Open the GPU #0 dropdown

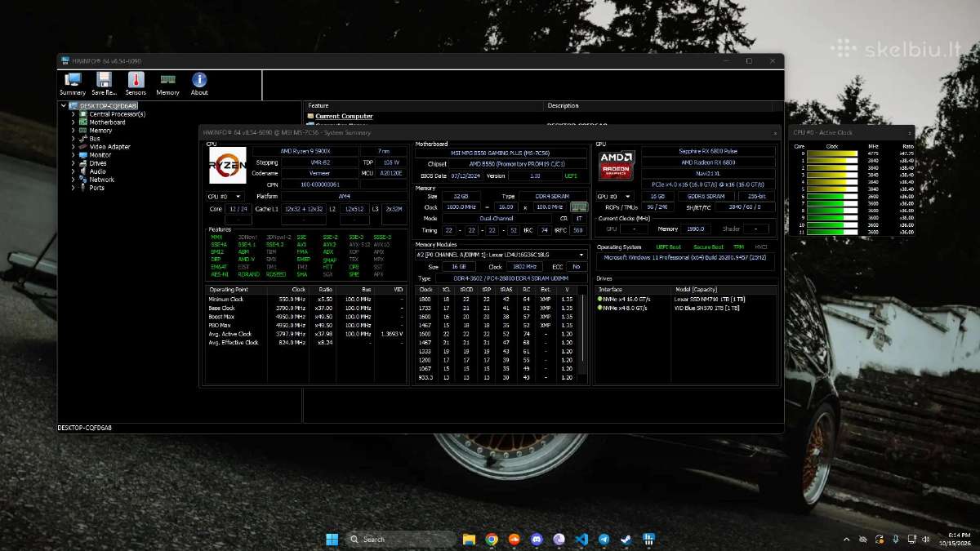[x=615, y=197]
